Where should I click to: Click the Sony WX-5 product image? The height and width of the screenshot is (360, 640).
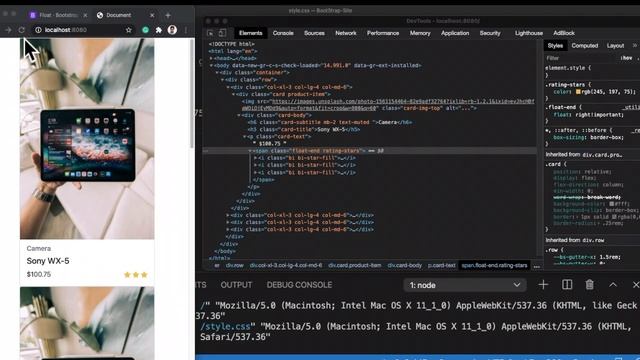pos(87,139)
